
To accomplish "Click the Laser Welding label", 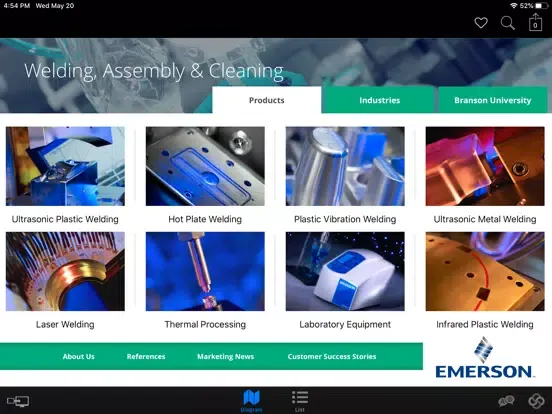I will (65, 324).
